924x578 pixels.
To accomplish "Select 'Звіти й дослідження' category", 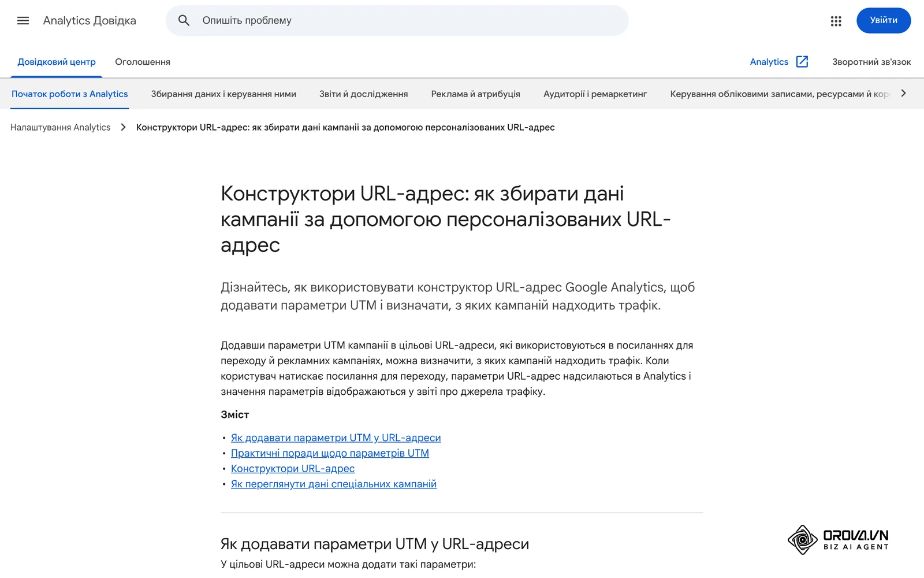I will (364, 94).
